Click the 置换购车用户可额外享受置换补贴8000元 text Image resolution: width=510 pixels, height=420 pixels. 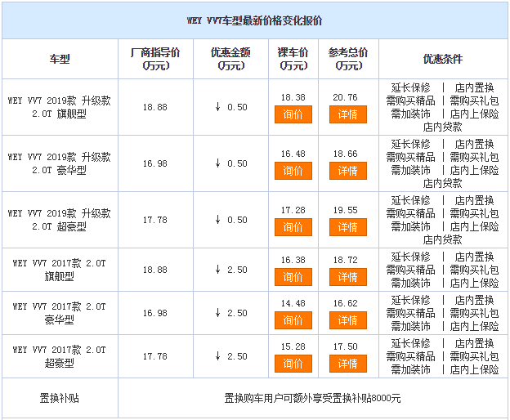[312, 398]
